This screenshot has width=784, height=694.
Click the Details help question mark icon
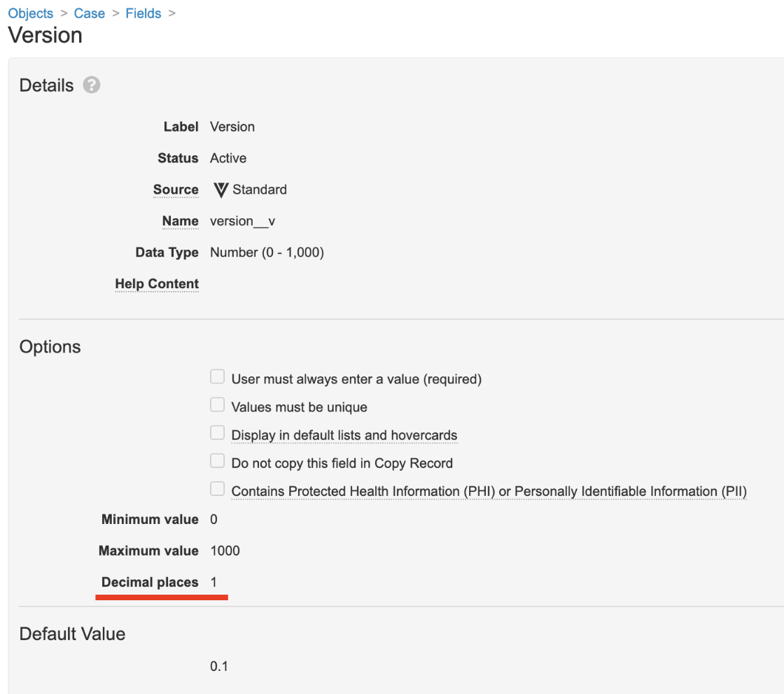pos(91,85)
